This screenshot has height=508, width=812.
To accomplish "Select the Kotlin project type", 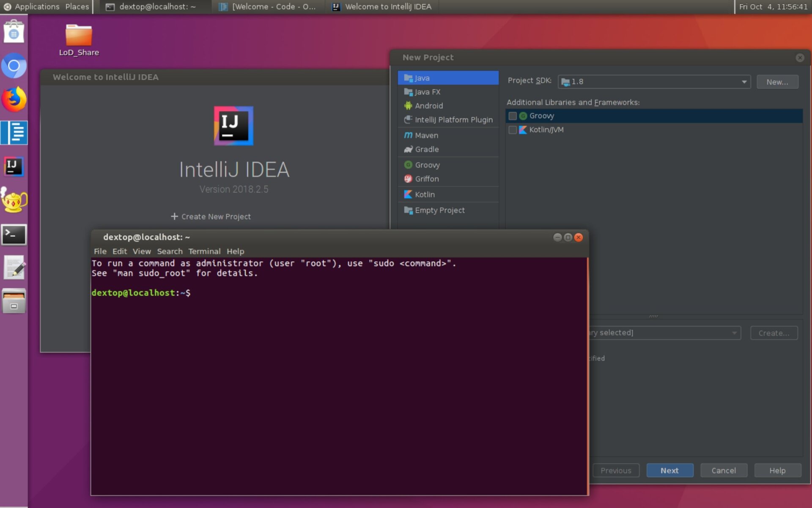I will pos(424,194).
